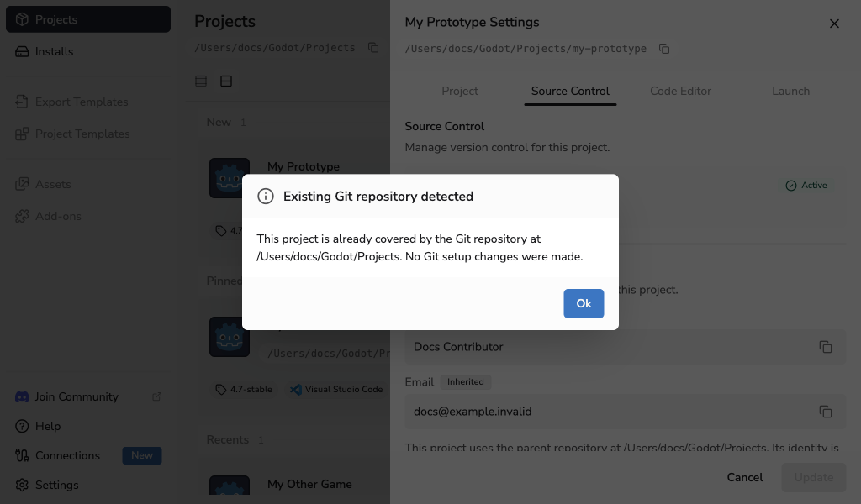Click the Join Community link
The height and width of the screenshot is (504, 861).
tap(88, 396)
